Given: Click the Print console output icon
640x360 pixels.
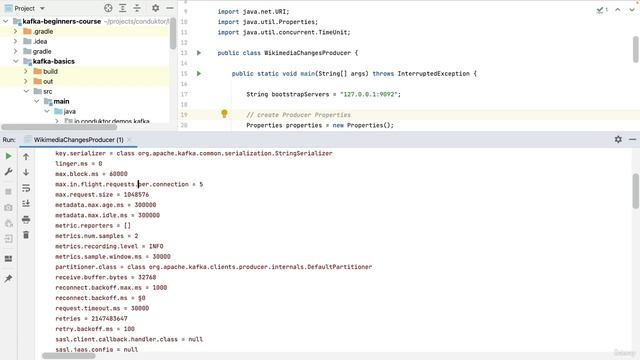Looking at the screenshot, I should [x=26, y=220].
